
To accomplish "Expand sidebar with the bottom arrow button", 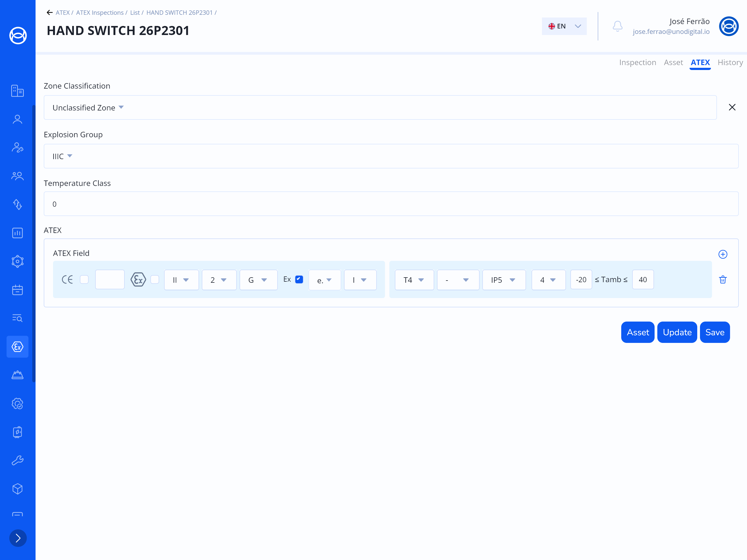I will [18, 538].
